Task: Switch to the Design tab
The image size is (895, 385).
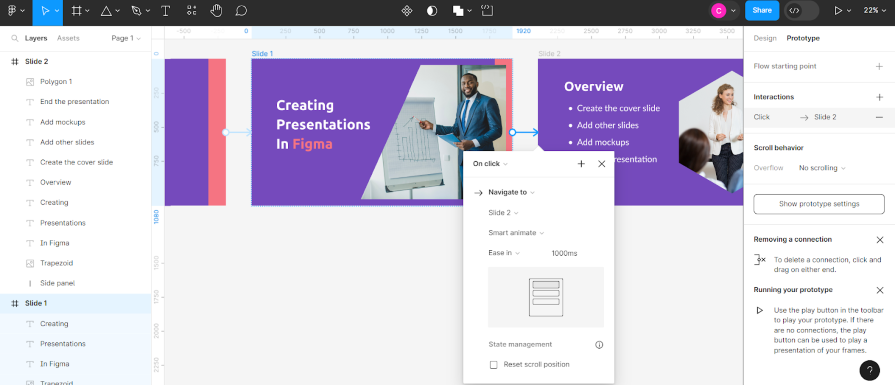Action: 765,38
